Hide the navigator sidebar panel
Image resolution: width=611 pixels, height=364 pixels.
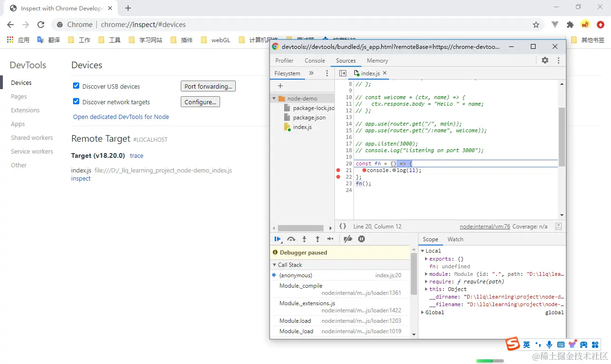343,73
